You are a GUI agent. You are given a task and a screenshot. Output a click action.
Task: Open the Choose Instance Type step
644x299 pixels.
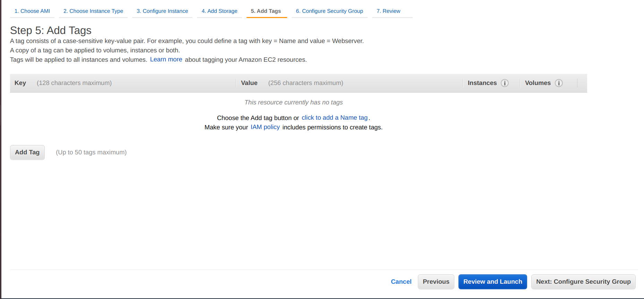pyautogui.click(x=93, y=11)
